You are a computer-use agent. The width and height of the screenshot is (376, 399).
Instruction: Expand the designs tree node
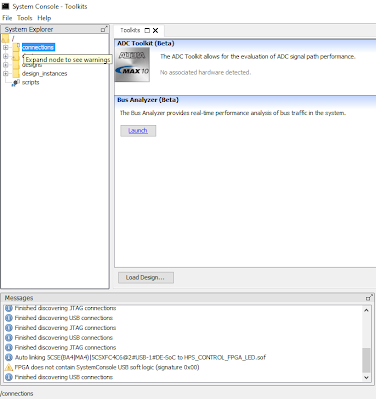[x=5, y=65]
